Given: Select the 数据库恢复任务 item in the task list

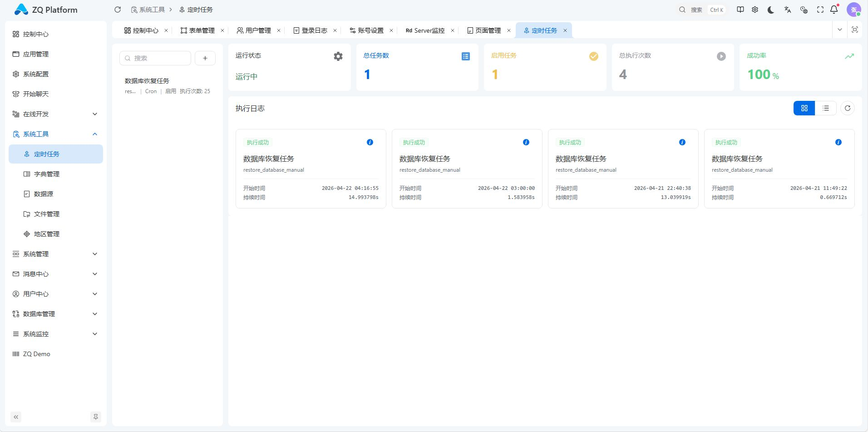Looking at the screenshot, I should [x=147, y=81].
